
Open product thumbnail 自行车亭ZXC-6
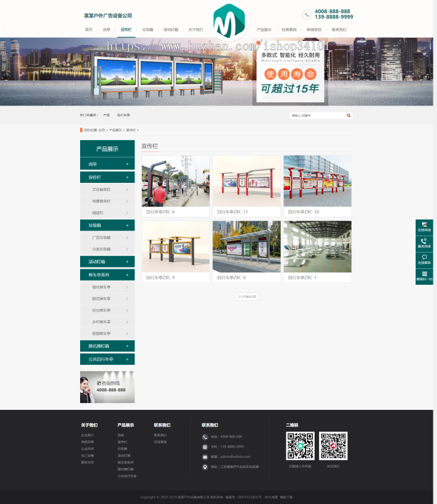(x=176, y=181)
